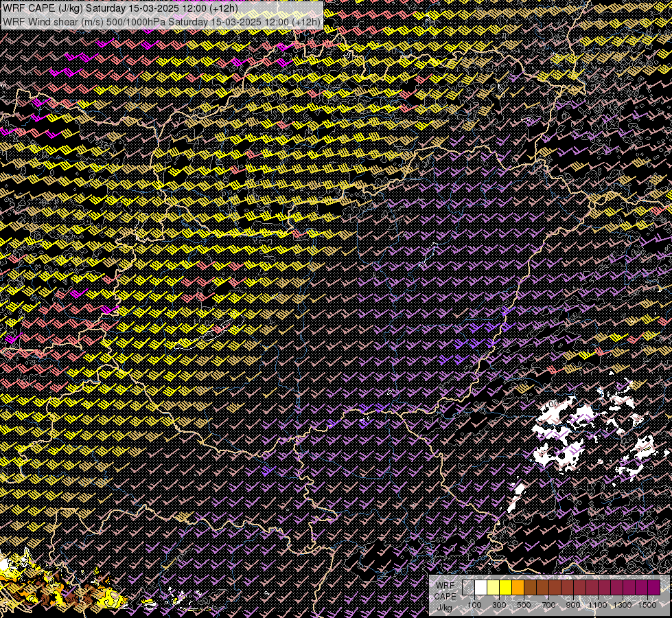This screenshot has width=672, height=618.
Task: Click the WRF CAPE title line
Action: click(x=120, y=8)
